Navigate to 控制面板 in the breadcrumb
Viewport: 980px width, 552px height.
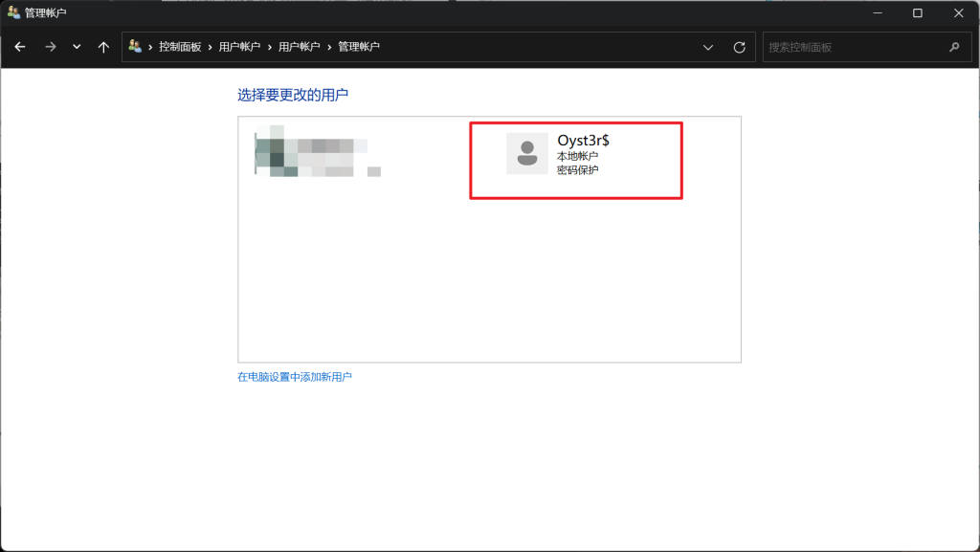pos(180,47)
